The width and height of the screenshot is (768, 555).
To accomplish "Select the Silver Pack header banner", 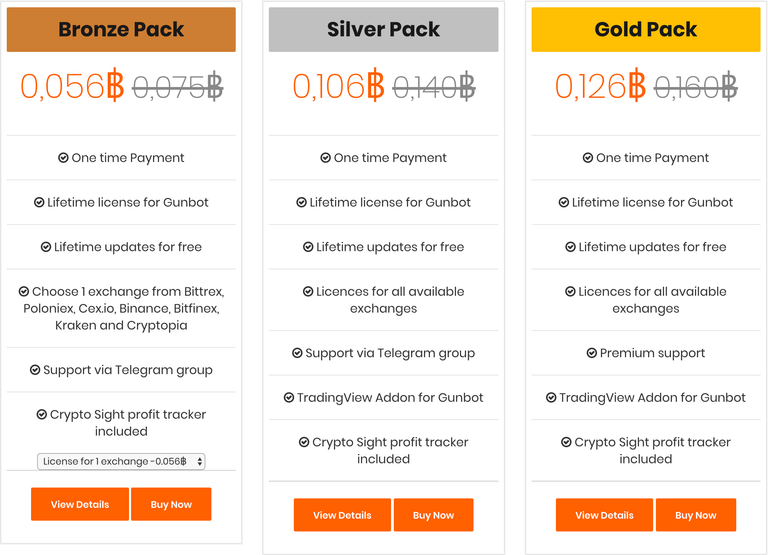I will click(x=383, y=30).
